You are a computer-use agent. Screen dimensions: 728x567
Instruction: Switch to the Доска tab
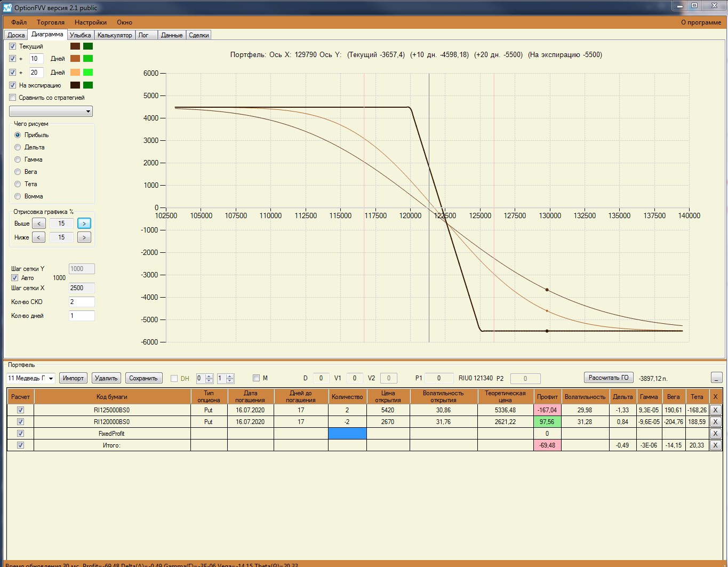16,35
